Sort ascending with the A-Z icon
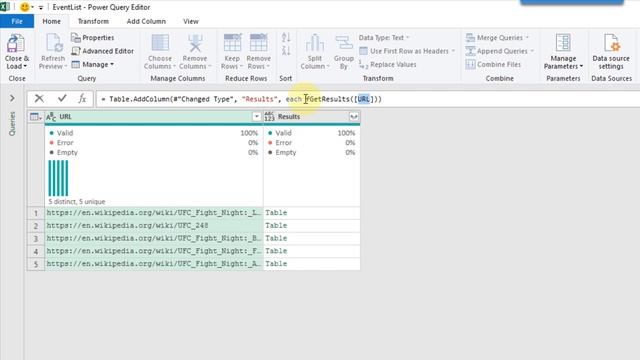 (x=286, y=38)
